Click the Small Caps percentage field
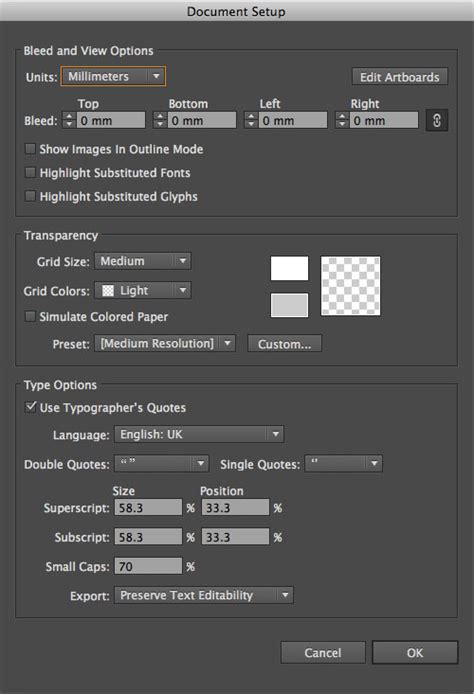 [148, 566]
